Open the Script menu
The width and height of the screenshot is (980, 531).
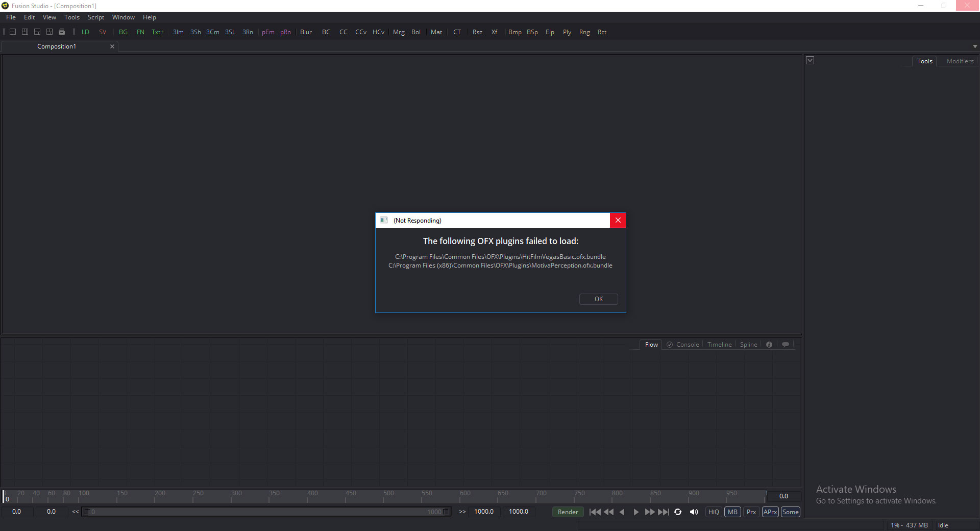coord(96,17)
